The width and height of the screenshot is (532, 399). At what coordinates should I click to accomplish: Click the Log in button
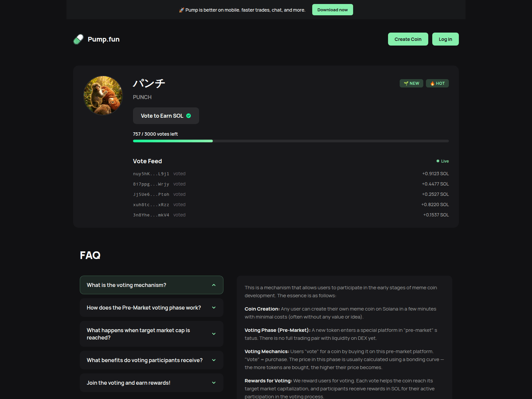point(446,39)
